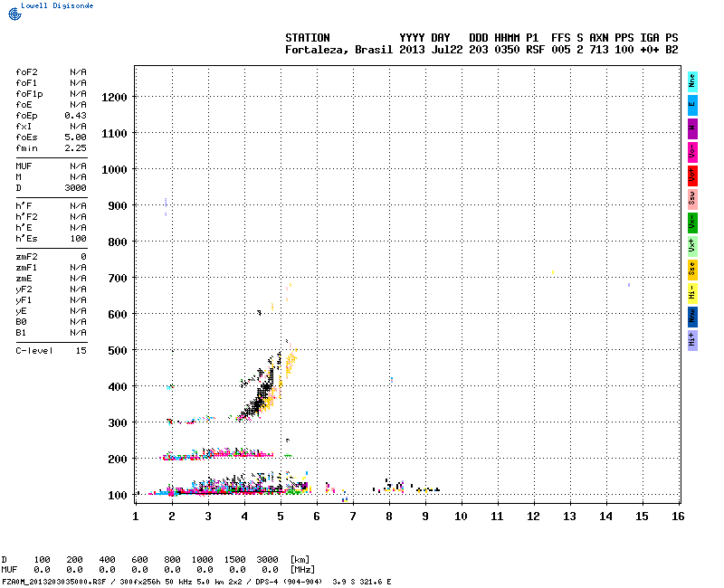Screen dimensions: 724x588
Task: Click the foEs value 5.00
Action: coord(75,138)
